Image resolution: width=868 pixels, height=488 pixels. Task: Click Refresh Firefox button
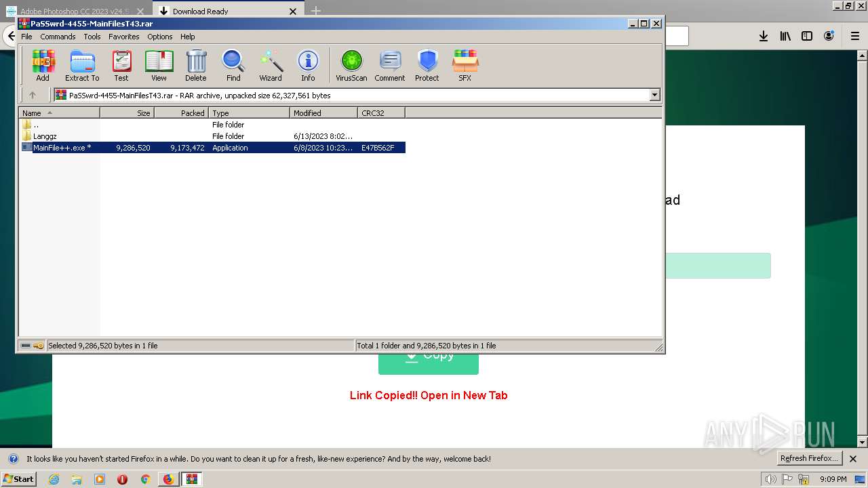click(809, 458)
